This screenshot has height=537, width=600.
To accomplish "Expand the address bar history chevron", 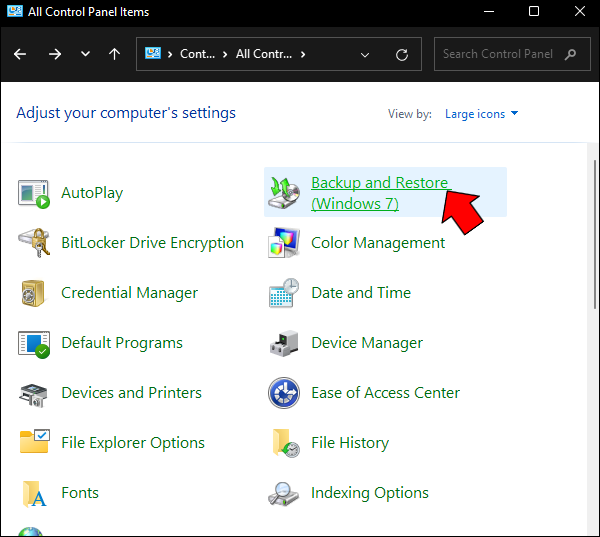I will click(x=364, y=54).
